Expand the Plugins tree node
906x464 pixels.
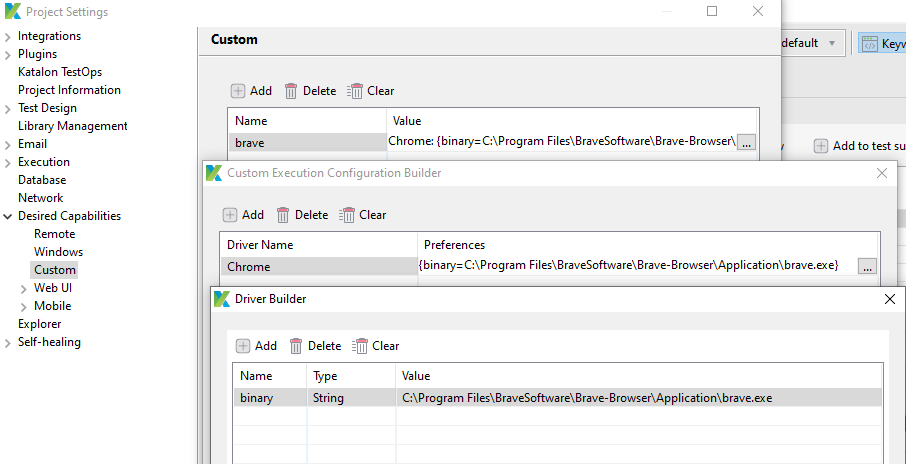[8, 55]
